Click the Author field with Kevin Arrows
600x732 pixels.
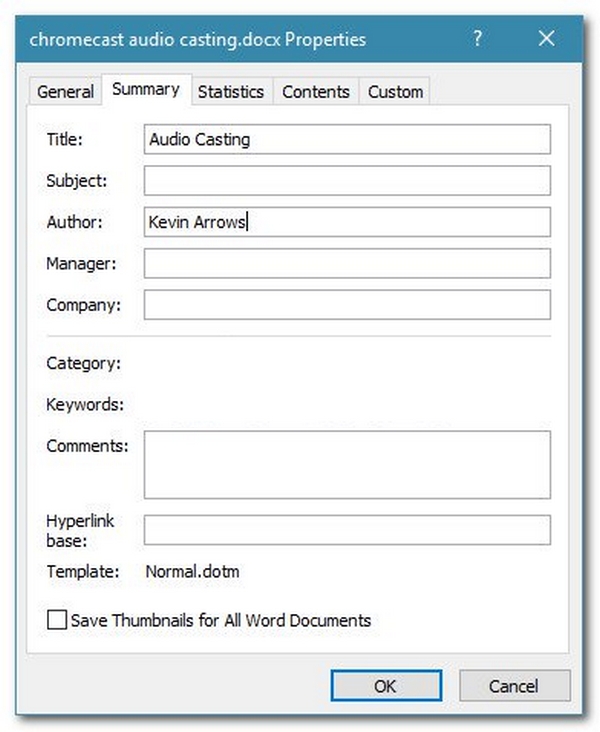(x=347, y=222)
